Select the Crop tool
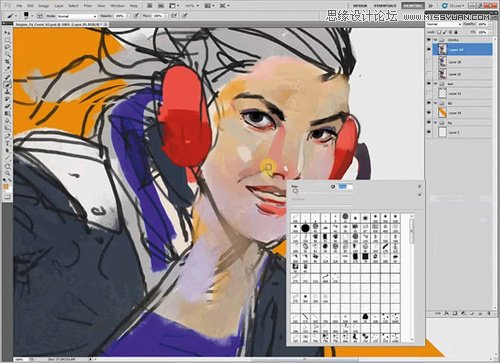This screenshot has height=363, width=500. (x=7, y=61)
